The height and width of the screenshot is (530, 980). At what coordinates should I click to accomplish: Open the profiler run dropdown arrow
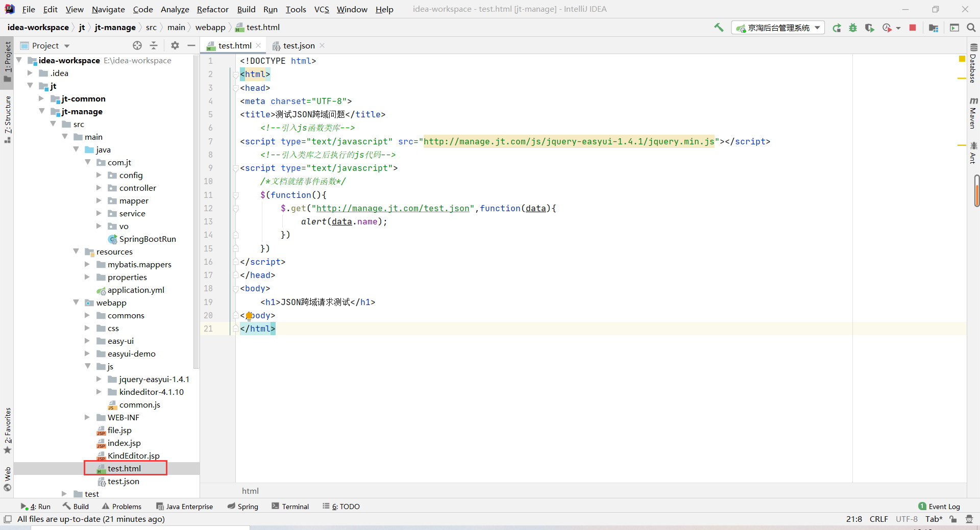click(x=898, y=29)
